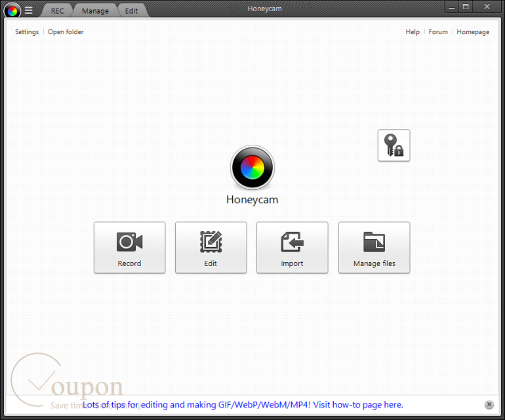Switch to the Manage tab
Screen dimensions: 505x420
[95, 11]
